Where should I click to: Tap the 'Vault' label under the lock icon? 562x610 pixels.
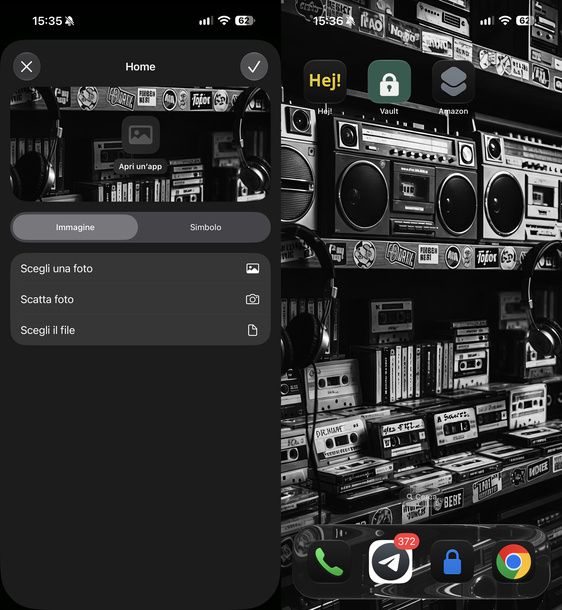point(389,111)
